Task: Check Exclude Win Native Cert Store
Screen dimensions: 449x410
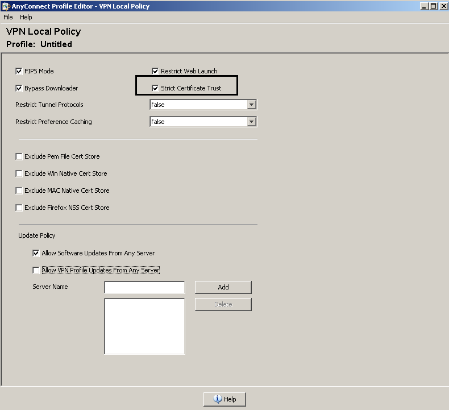Action: click(x=19, y=173)
